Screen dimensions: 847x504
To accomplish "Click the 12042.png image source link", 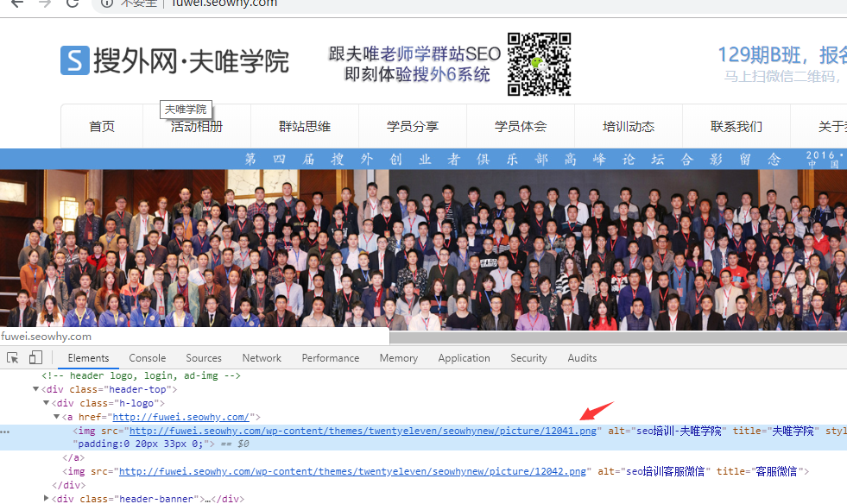I will [352, 471].
